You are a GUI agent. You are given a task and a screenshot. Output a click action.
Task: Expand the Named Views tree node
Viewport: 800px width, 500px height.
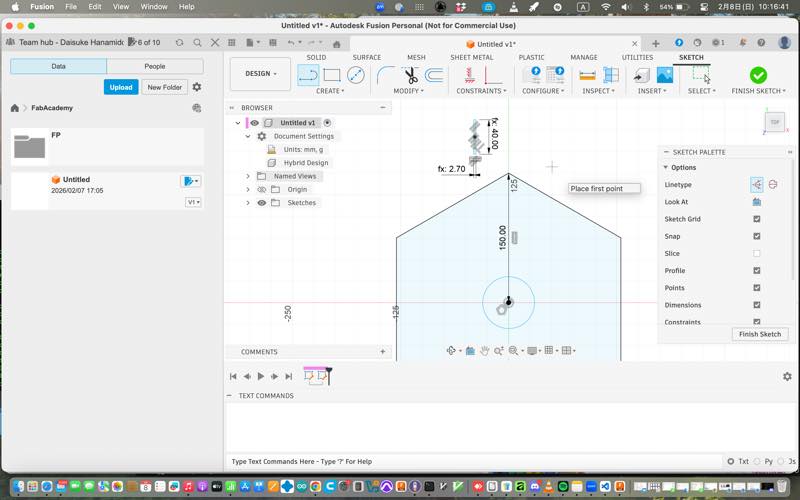248,176
